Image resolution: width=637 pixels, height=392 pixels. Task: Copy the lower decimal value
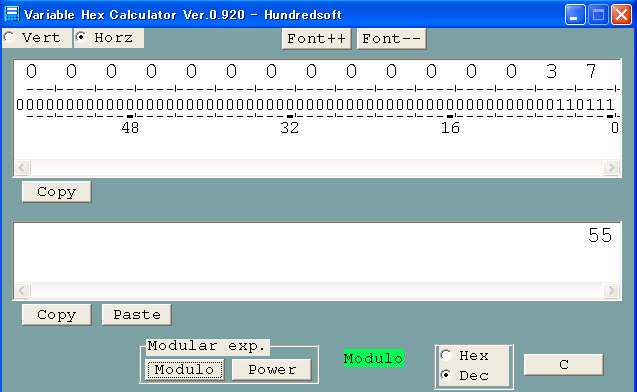point(56,315)
